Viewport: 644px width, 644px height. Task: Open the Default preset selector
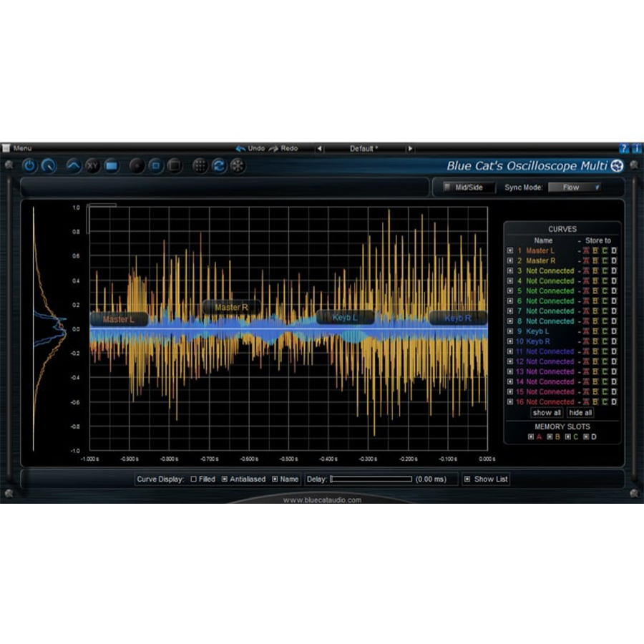(x=364, y=148)
